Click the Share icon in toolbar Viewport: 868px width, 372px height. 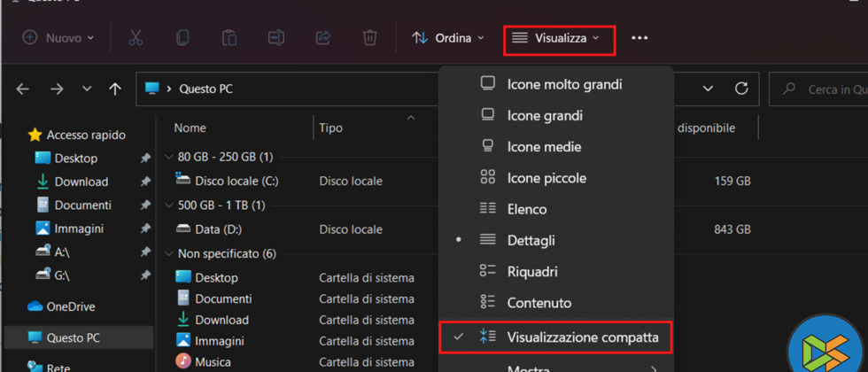pyautogui.click(x=323, y=38)
